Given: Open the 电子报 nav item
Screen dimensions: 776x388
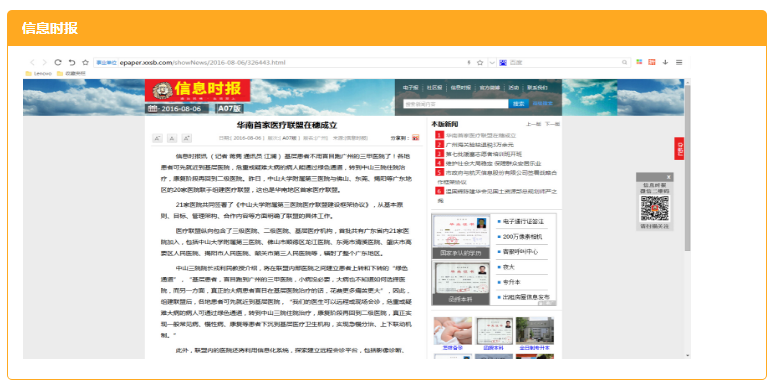Looking at the screenshot, I should pyautogui.click(x=410, y=88).
